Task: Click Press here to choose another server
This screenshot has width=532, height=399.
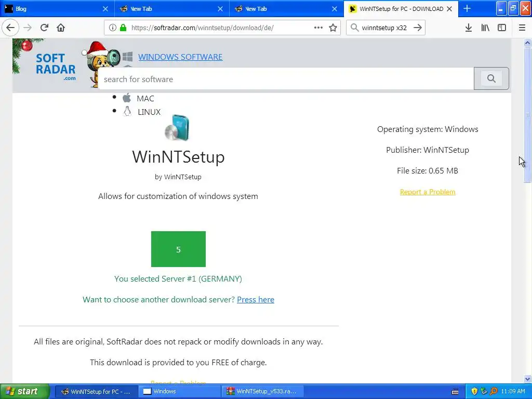Action: pyautogui.click(x=256, y=300)
